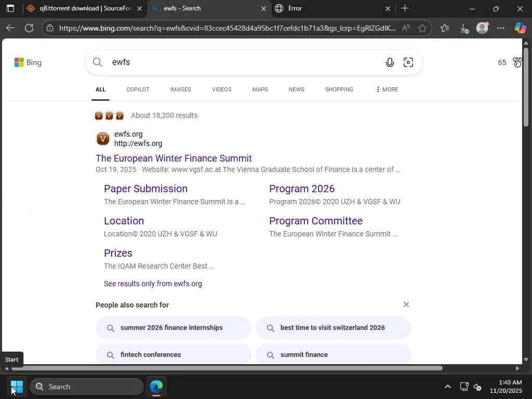Search summit finance suggestion
The width and height of the screenshot is (532, 399).
334,354
